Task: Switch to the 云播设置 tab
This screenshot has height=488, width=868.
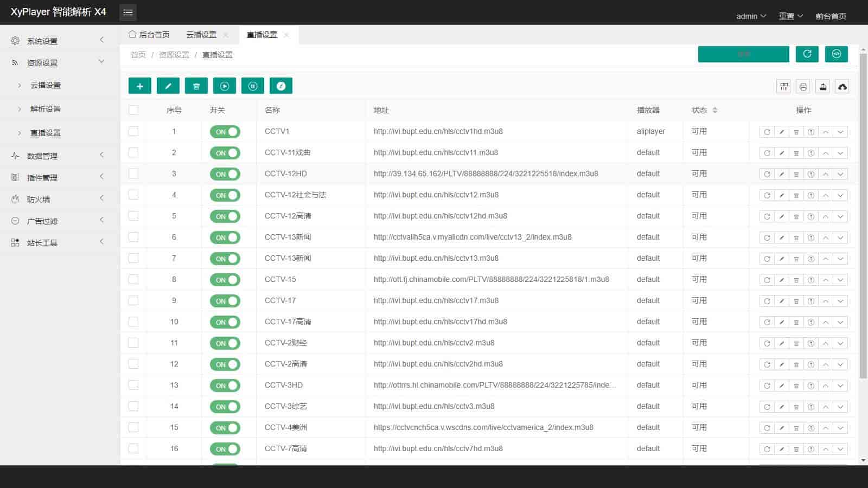Action: coord(201,35)
